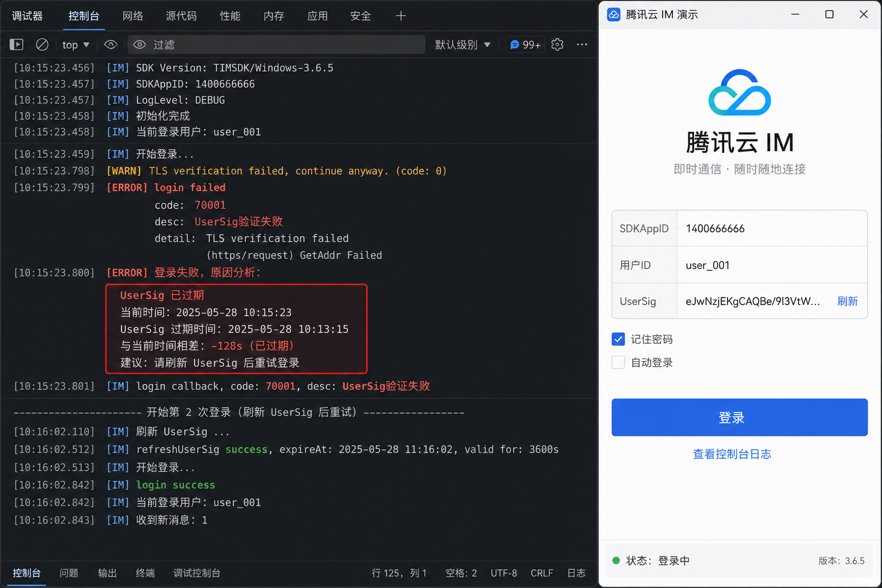Click the '状态: 登录中' status text
882x588 pixels.
point(657,560)
